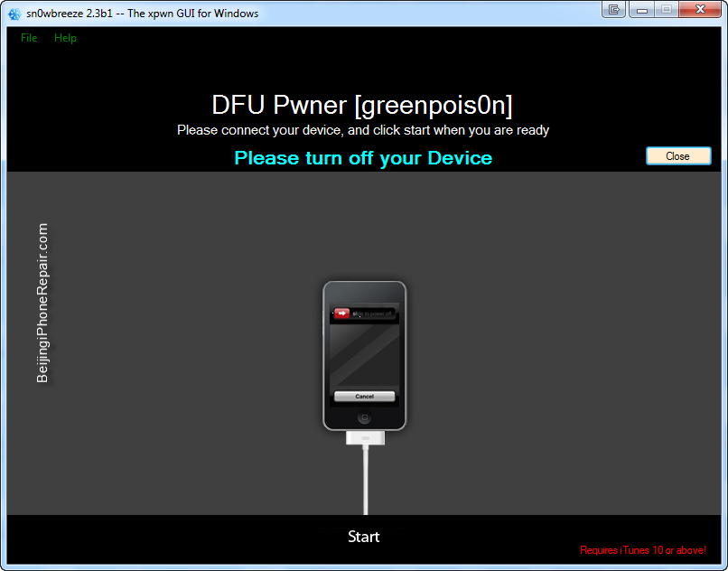
Task: Click the iPod device illustration
Action: click(x=365, y=356)
